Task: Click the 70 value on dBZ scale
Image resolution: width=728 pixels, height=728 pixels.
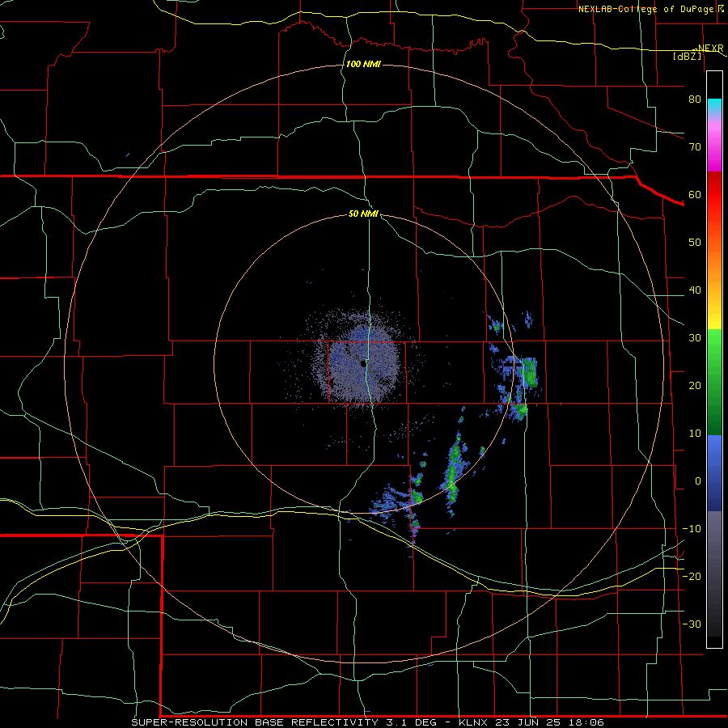Action: pyautogui.click(x=695, y=146)
